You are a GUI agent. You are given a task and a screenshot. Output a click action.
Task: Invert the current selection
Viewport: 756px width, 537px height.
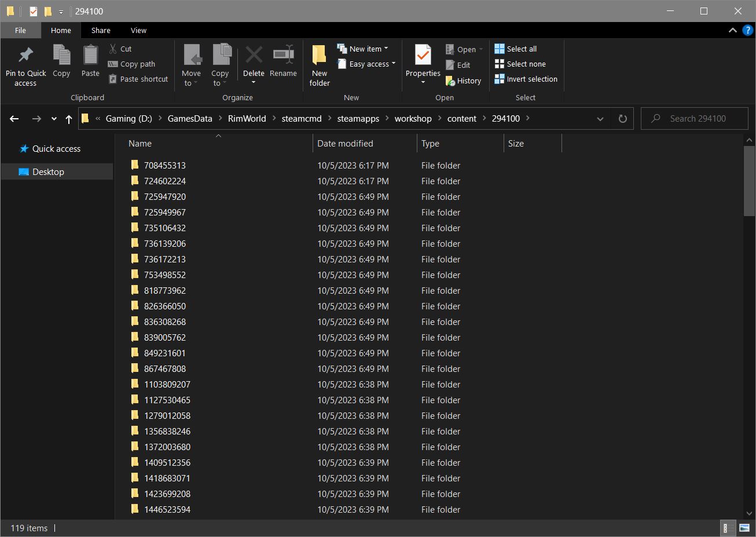click(526, 79)
